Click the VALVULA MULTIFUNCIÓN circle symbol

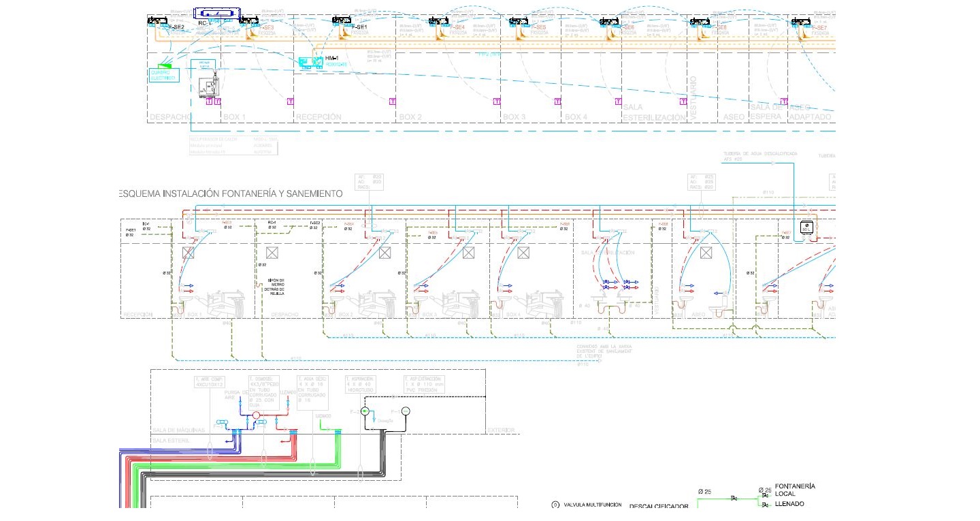point(555,505)
